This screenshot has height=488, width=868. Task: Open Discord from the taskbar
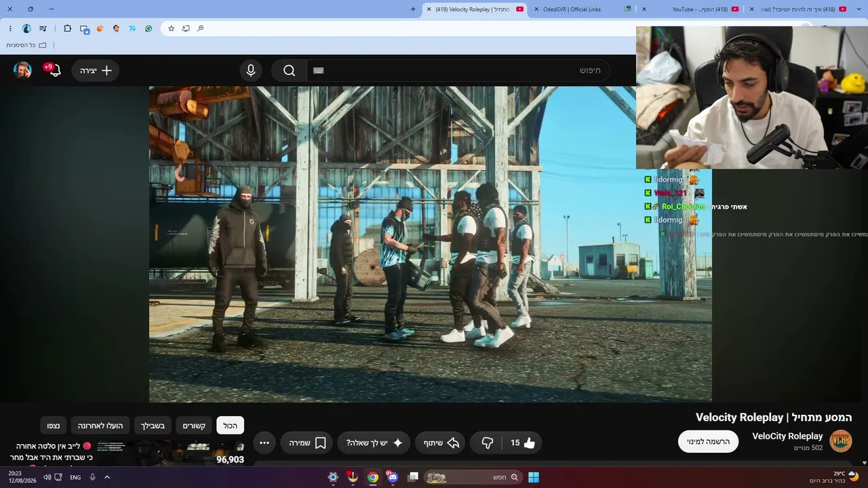pyautogui.click(x=393, y=477)
